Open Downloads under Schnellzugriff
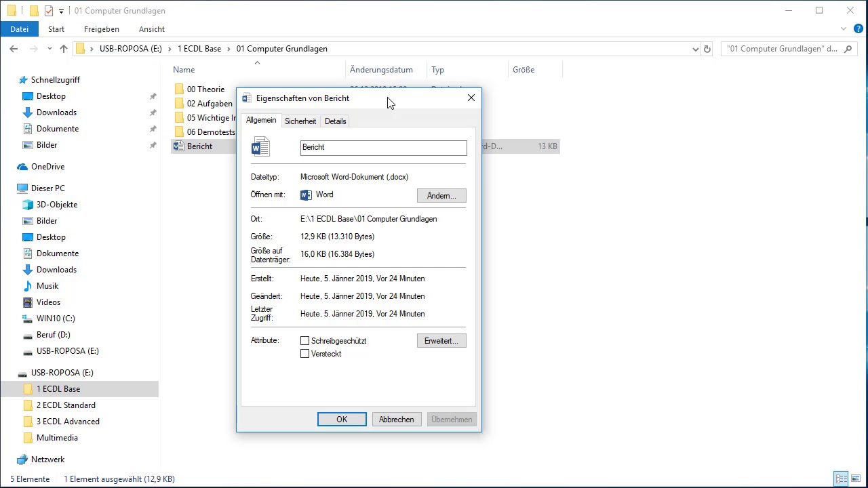 tap(56, 113)
